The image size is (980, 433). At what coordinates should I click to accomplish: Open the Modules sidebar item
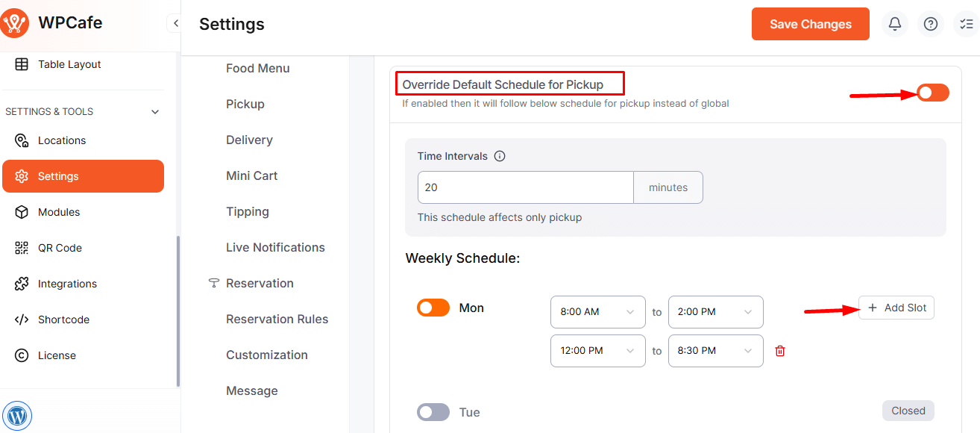tap(59, 212)
